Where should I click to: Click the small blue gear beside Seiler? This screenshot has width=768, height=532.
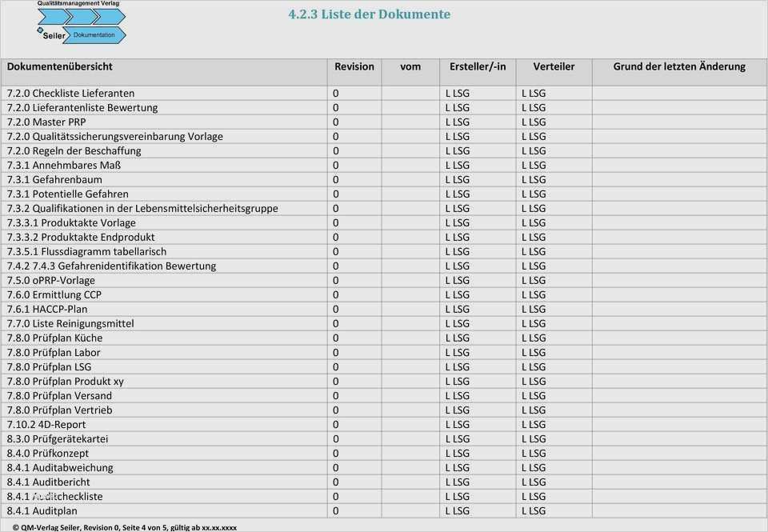tap(40, 30)
